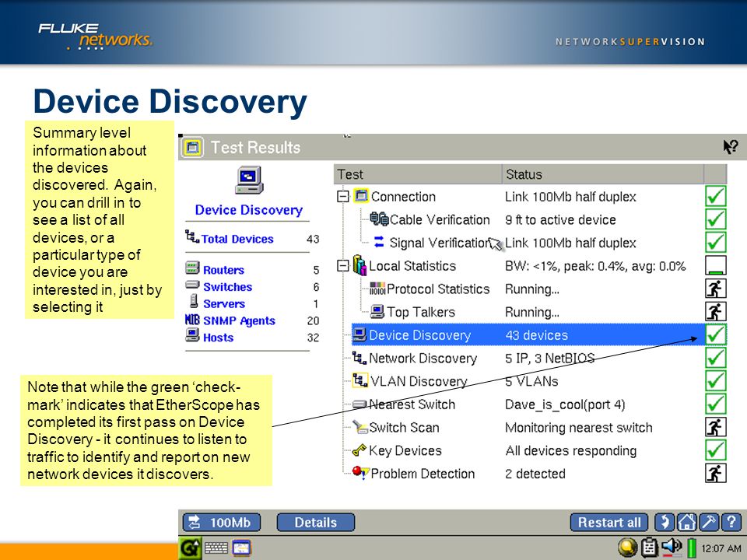Click the Network Discovery status checkmark
The height and width of the screenshot is (560, 747).
point(716,358)
